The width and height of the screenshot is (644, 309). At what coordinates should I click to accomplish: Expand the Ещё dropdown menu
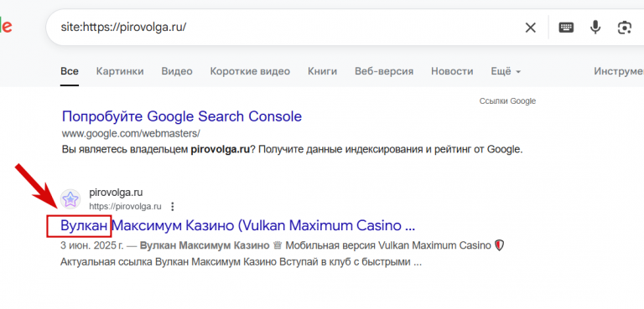coord(506,71)
